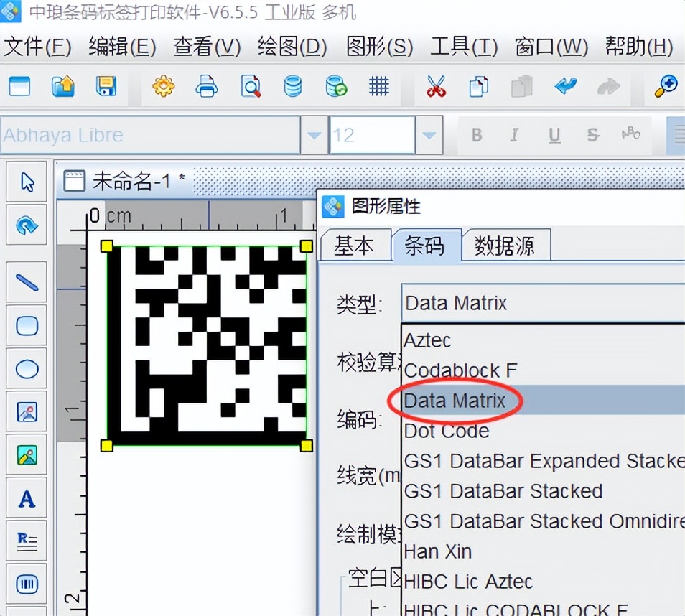Toggle the grid display icon
The height and width of the screenshot is (616, 685).
click(378, 86)
